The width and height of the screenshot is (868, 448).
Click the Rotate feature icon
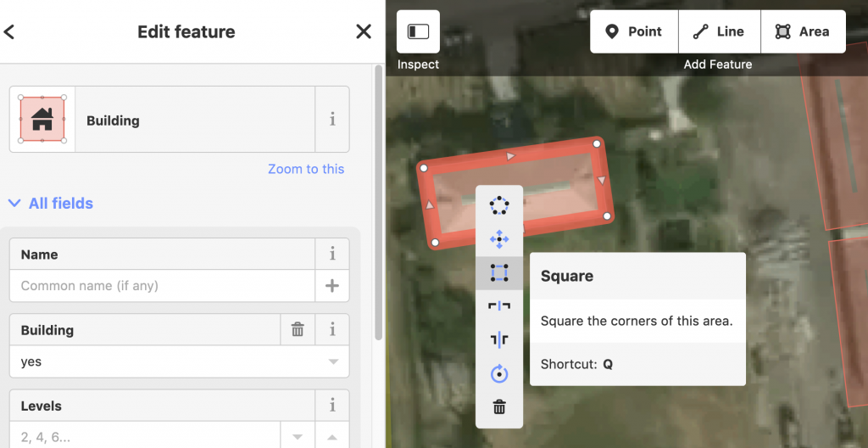[x=499, y=373]
